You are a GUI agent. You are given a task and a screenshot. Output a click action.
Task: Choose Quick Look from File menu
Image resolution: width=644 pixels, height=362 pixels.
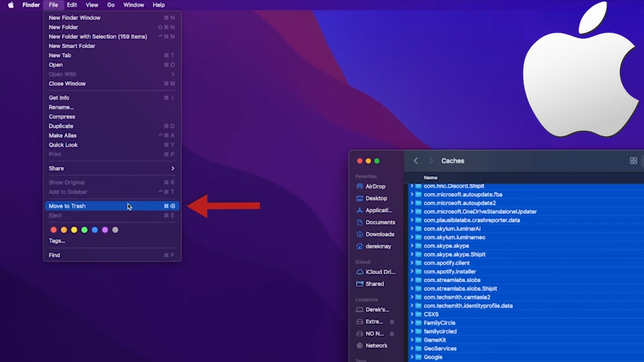[x=112, y=145]
